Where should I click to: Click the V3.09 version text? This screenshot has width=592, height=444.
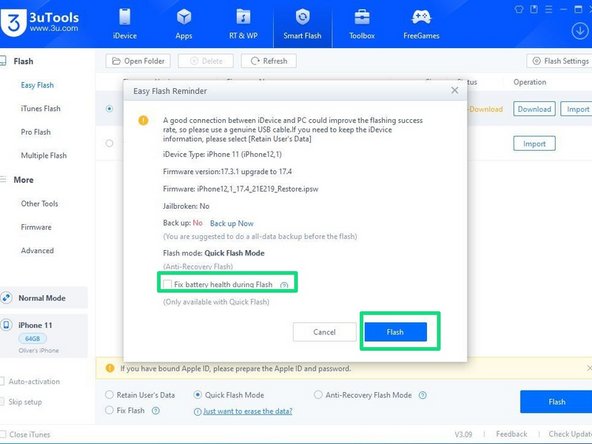pyautogui.click(x=463, y=434)
